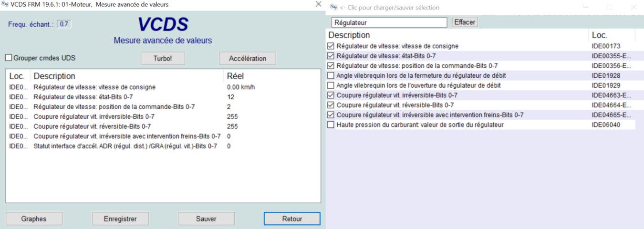Click IDE06040 location entry
This screenshot has width=644, height=229.
click(606, 125)
